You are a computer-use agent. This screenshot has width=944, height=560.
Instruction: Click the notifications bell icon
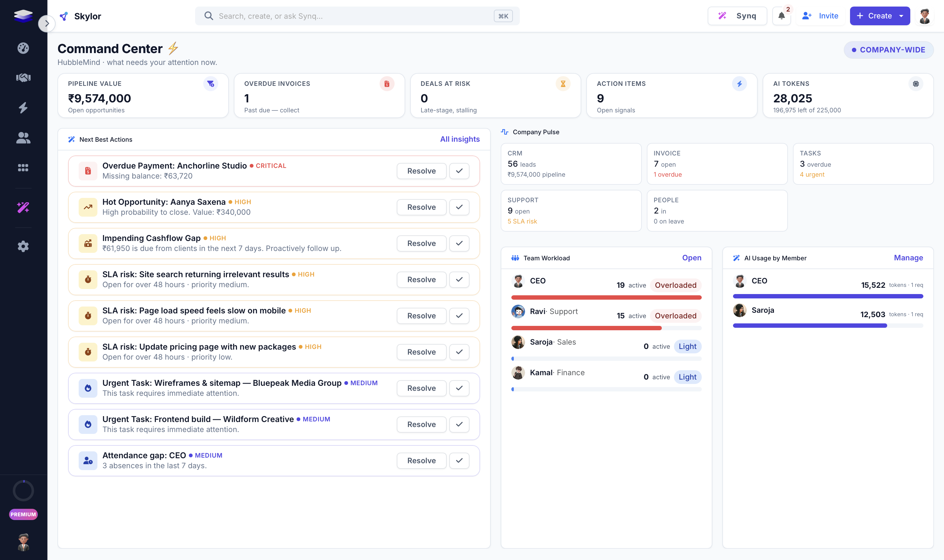click(x=781, y=16)
